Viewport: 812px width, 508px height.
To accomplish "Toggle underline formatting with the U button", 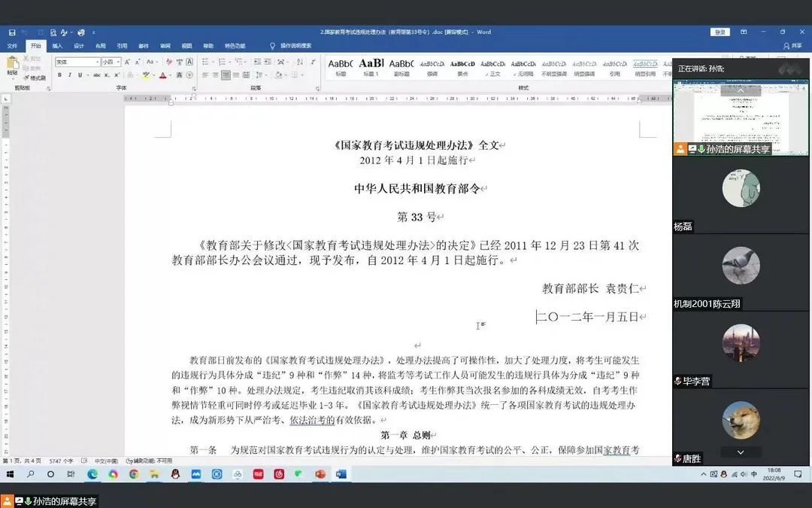I will 80,75.
